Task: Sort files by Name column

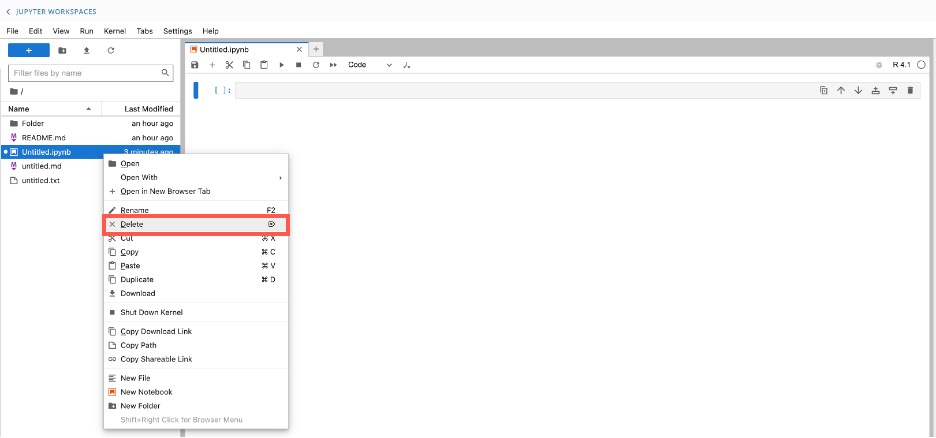Action: coord(51,109)
